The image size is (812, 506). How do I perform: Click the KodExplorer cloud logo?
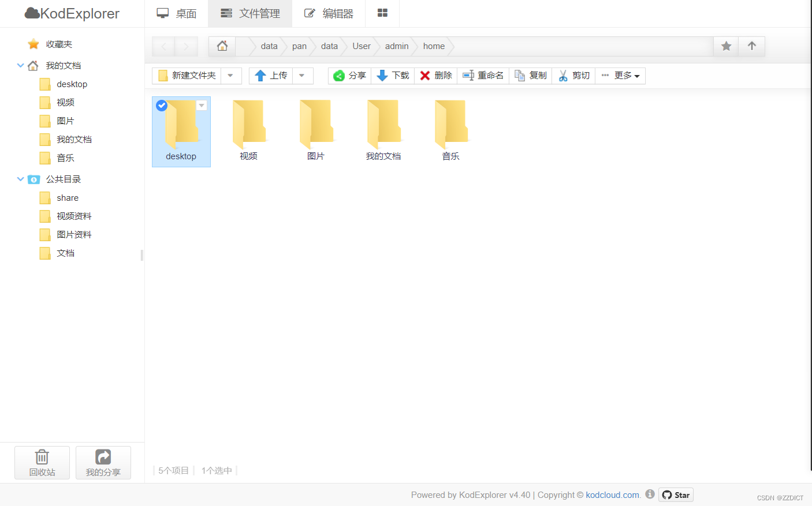[72, 13]
